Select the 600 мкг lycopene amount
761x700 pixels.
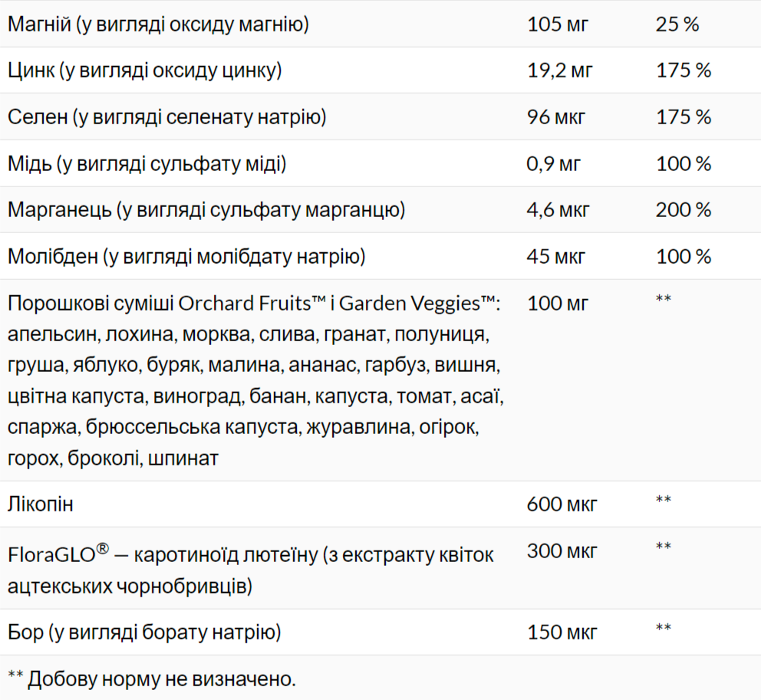click(562, 504)
